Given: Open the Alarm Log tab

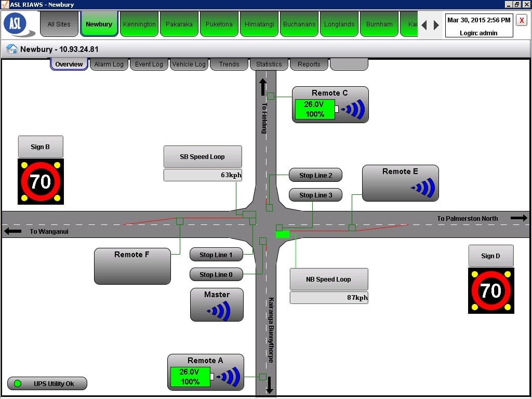Looking at the screenshot, I should [109, 64].
